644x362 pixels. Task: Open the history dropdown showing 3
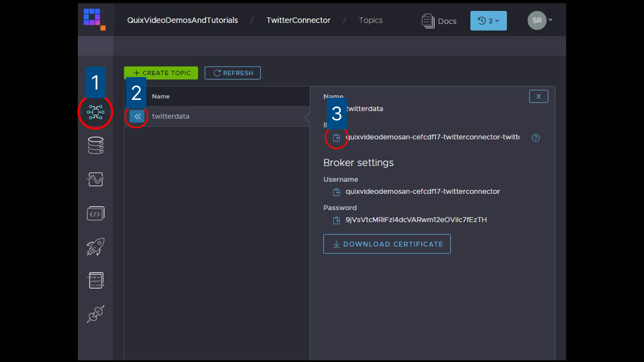488,20
